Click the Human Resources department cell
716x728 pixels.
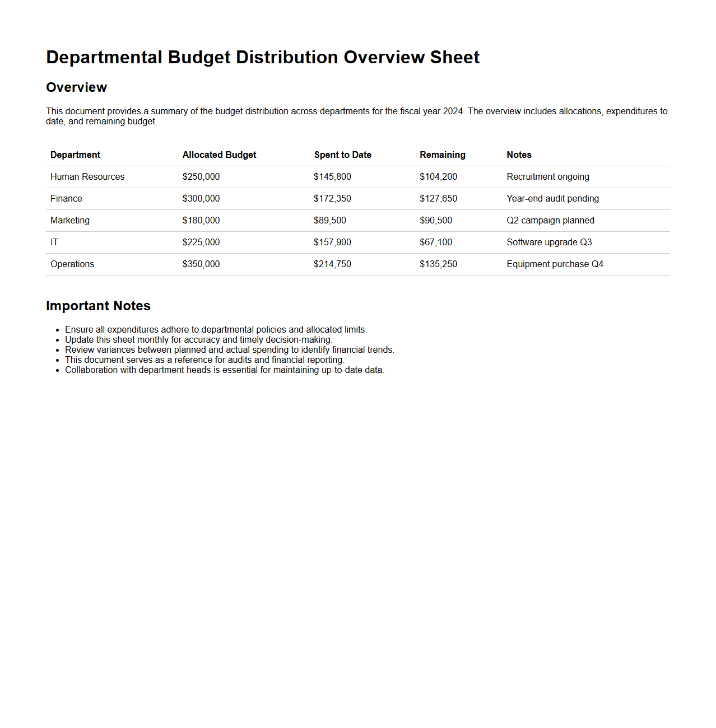tap(87, 177)
